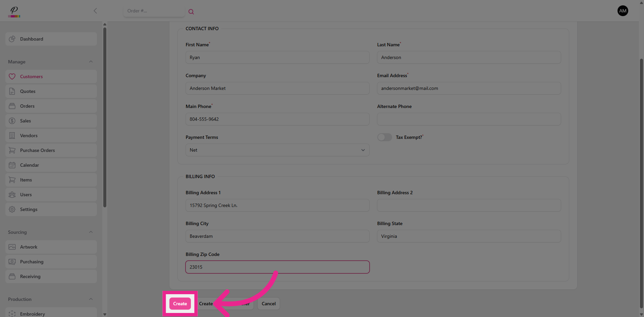This screenshot has height=317, width=644.
Task: Open the Orders section icon
Action: pyautogui.click(x=12, y=106)
